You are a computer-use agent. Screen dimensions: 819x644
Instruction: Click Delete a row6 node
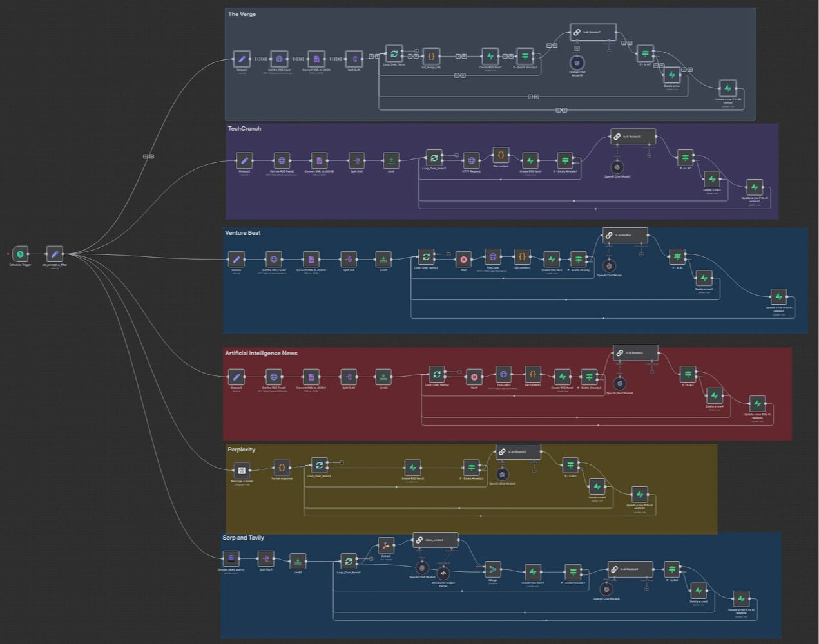pos(699,591)
